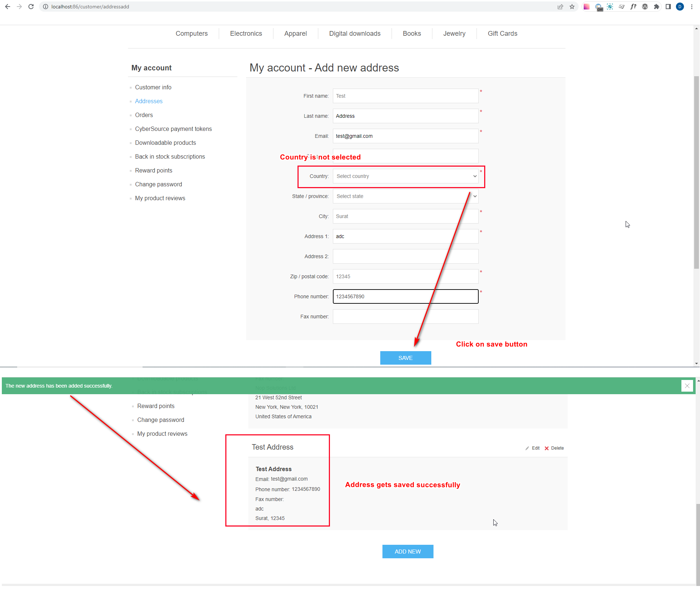Delete the Test Address entry

tap(557, 448)
